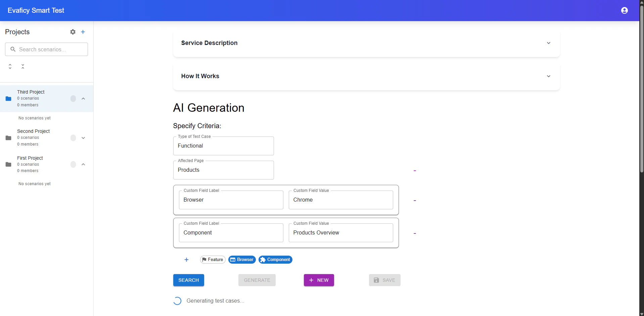Expand the Second Project chevron
644x316 pixels.
83,138
